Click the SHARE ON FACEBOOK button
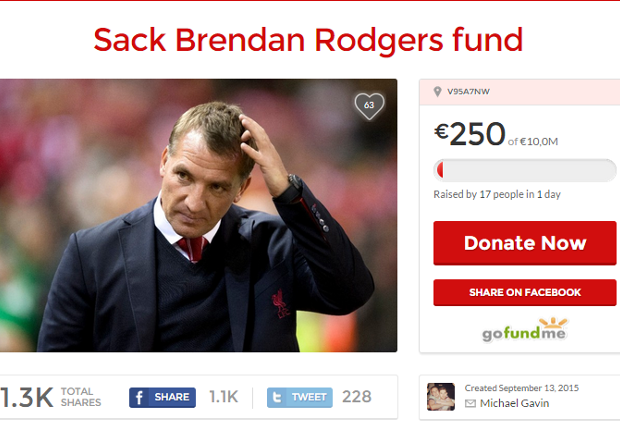Image resolution: width=620 pixels, height=430 pixels. (525, 292)
